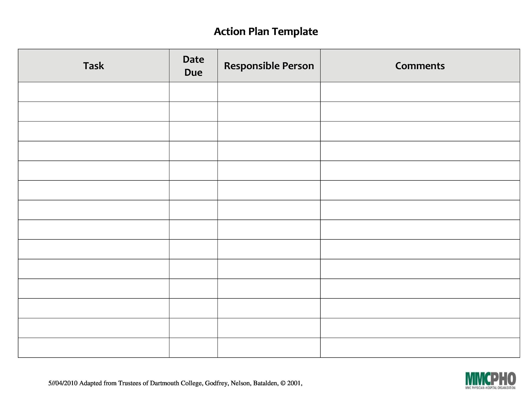Click the last row Date Due cell
This screenshot has width=532, height=411.
[193, 347]
